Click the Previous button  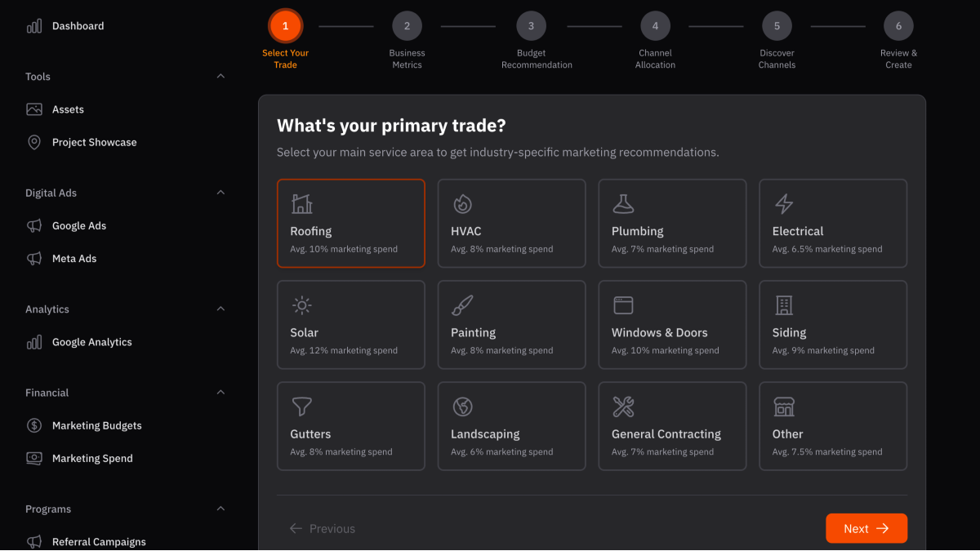(x=323, y=529)
